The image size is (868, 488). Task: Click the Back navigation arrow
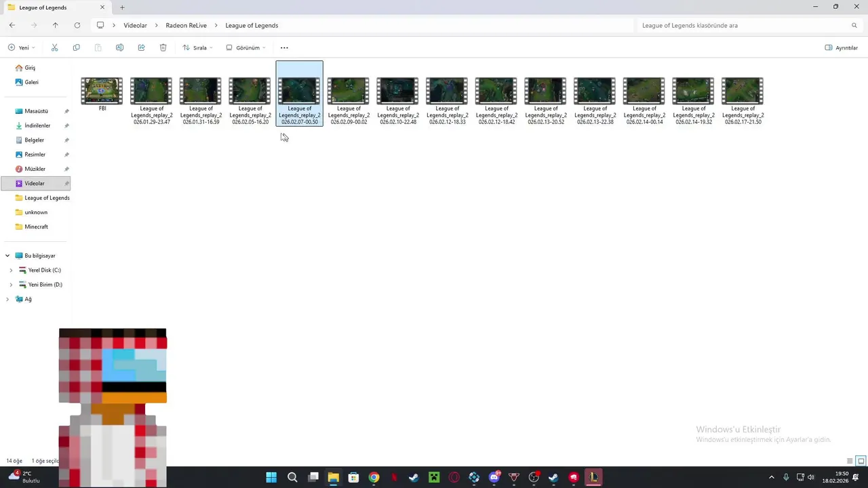click(x=12, y=25)
